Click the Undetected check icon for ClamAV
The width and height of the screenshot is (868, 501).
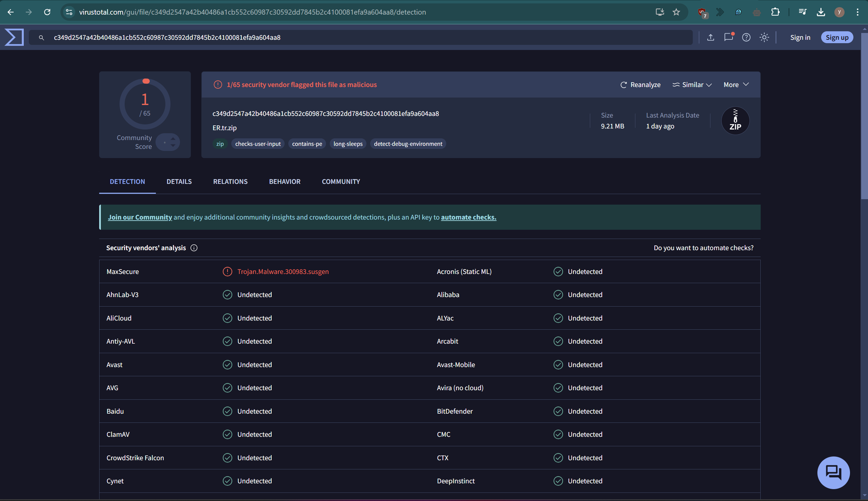[227, 434]
